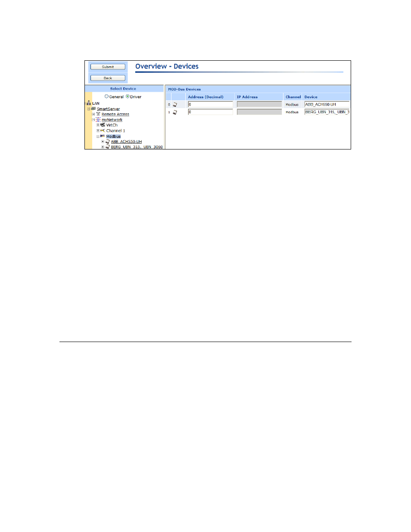411x532 pixels.
Task: Click the myNetwork network icon
Action: pyautogui.click(x=98, y=119)
